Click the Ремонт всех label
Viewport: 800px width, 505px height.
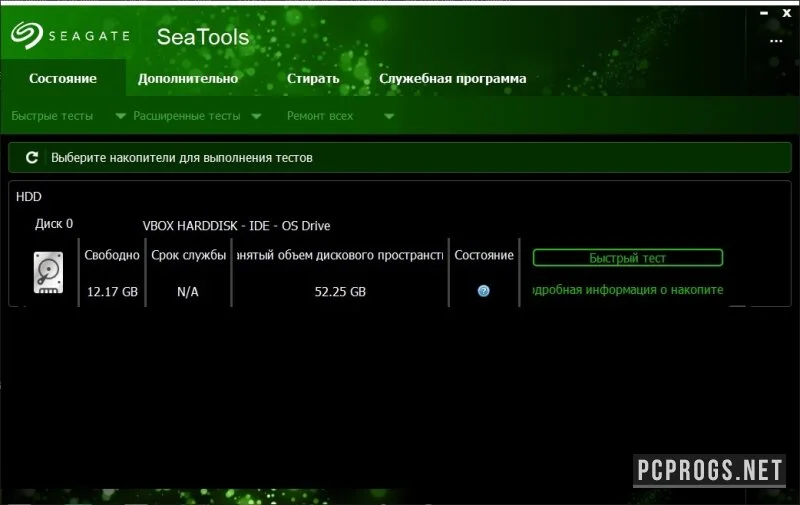[320, 116]
